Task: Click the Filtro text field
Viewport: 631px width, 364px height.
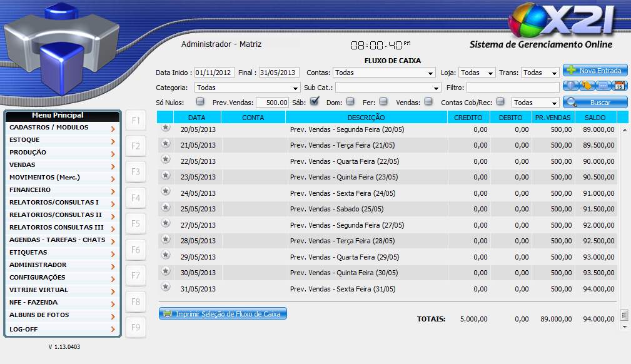Action: coord(513,88)
